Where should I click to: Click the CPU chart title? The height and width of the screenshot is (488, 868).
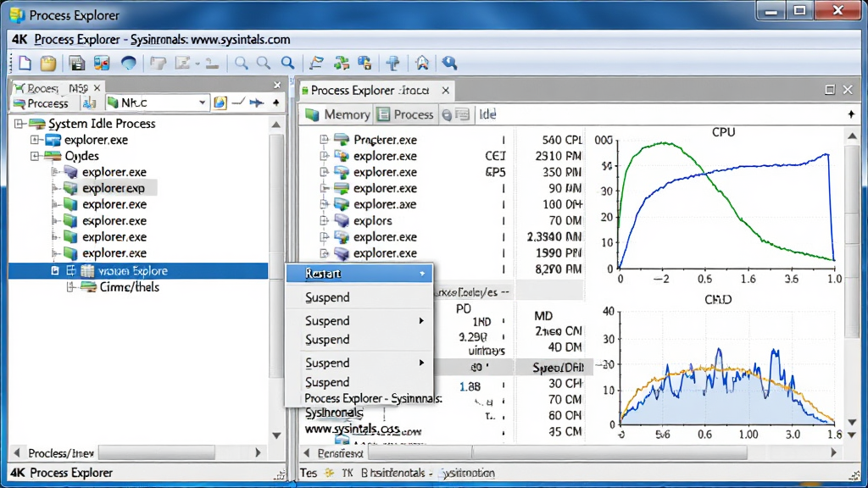tap(723, 132)
